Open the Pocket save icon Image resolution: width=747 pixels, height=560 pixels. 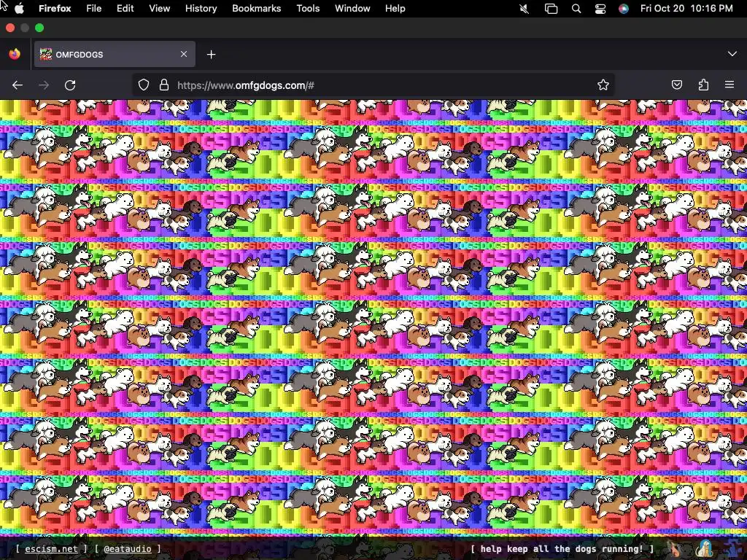(676, 85)
